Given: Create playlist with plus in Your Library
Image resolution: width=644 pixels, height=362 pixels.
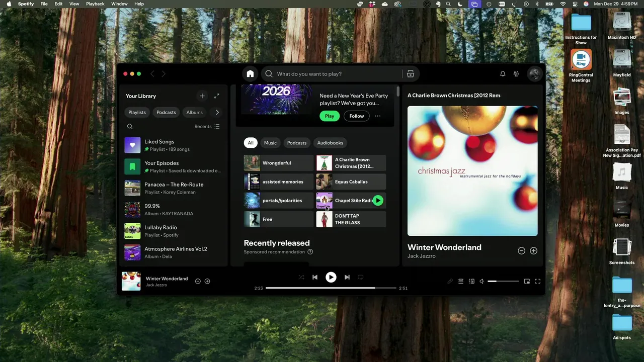Looking at the screenshot, I should click(x=202, y=96).
